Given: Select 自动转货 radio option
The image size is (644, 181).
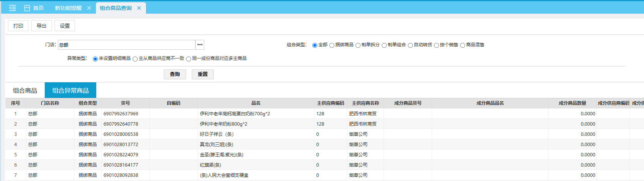Looking at the screenshot, I should pos(410,45).
